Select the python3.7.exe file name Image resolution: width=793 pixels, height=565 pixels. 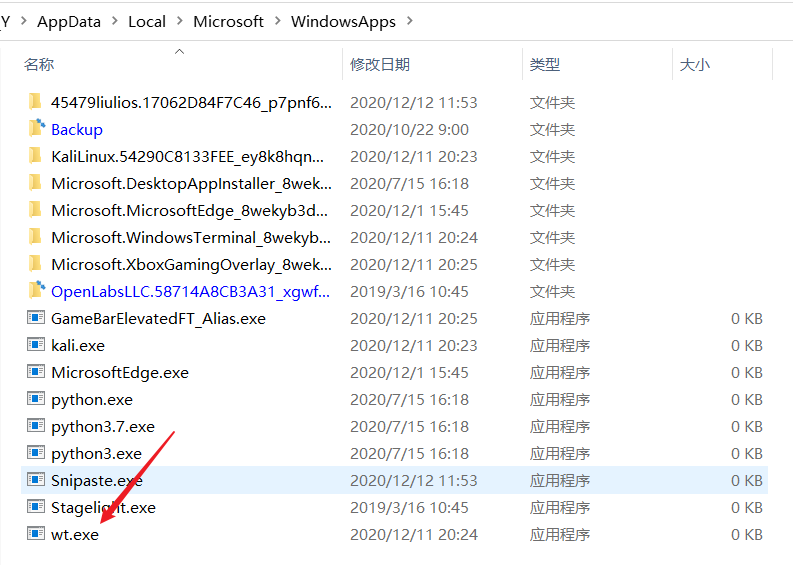[103, 427]
